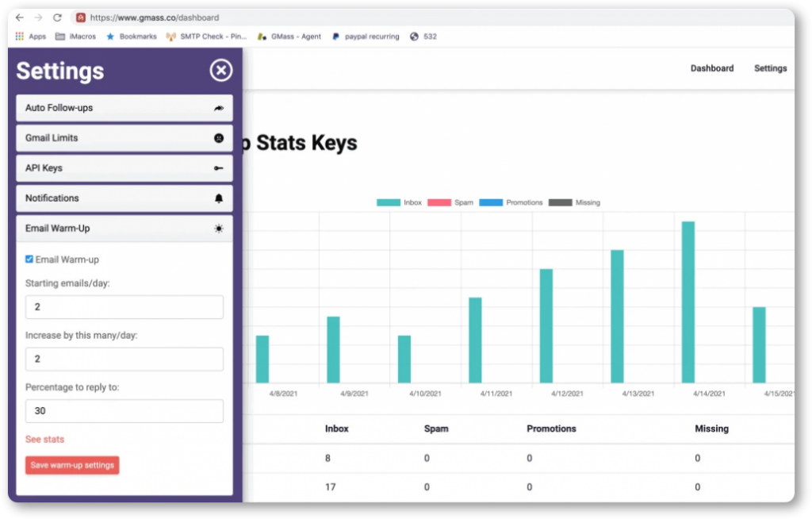This screenshot has width=812, height=519.
Task: Open the Dashboard nav item
Action: pyautogui.click(x=712, y=68)
